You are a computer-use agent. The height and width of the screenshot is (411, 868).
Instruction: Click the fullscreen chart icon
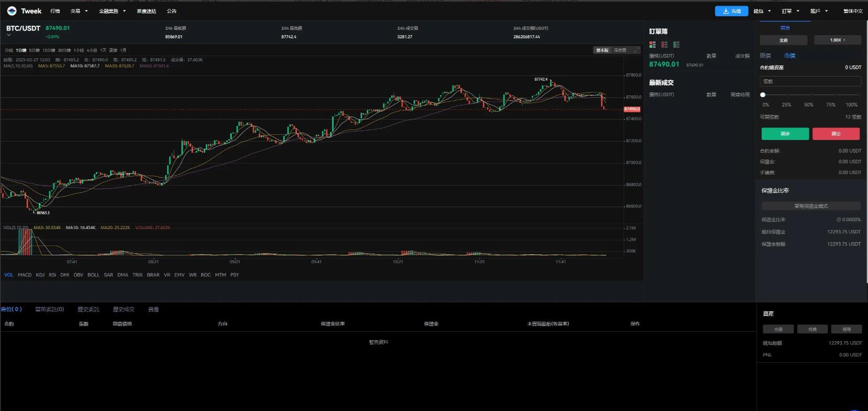(x=636, y=50)
